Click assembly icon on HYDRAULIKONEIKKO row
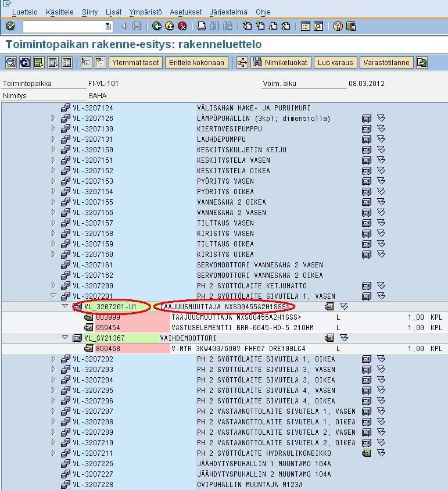The width and height of the screenshot is (448, 490). coord(366,453)
